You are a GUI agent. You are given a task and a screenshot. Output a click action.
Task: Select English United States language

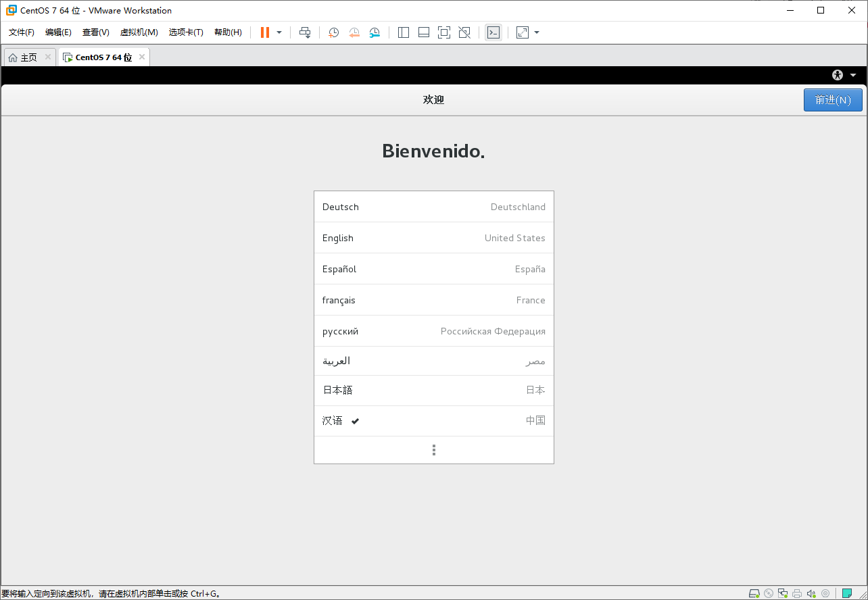click(434, 238)
